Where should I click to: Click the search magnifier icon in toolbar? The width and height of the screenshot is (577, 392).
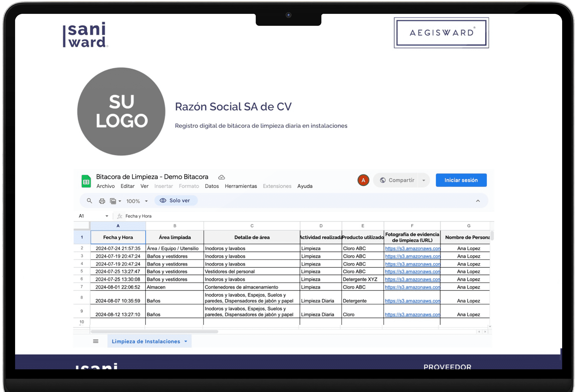click(x=89, y=201)
